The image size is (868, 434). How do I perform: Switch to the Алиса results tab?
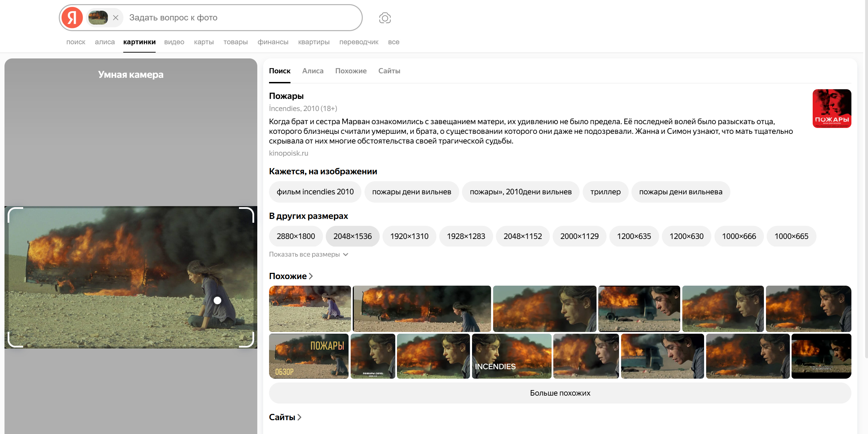click(313, 71)
